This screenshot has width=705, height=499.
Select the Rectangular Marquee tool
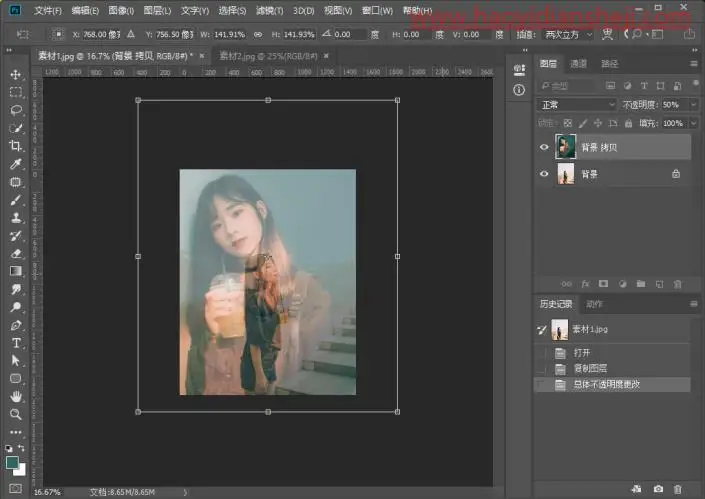pyautogui.click(x=16, y=93)
